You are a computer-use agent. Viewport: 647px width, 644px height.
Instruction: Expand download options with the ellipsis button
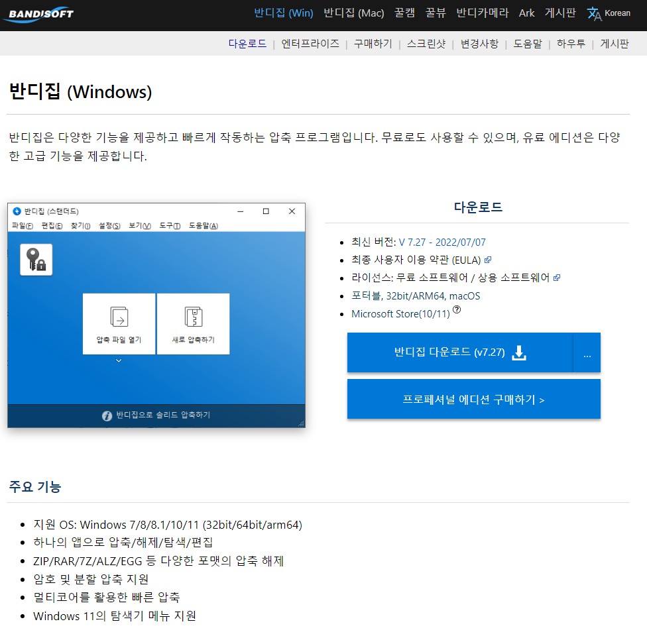pyautogui.click(x=587, y=353)
